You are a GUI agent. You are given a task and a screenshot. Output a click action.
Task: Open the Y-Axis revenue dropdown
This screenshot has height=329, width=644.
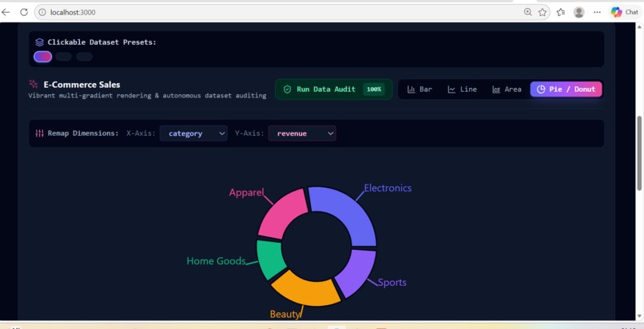click(x=302, y=133)
